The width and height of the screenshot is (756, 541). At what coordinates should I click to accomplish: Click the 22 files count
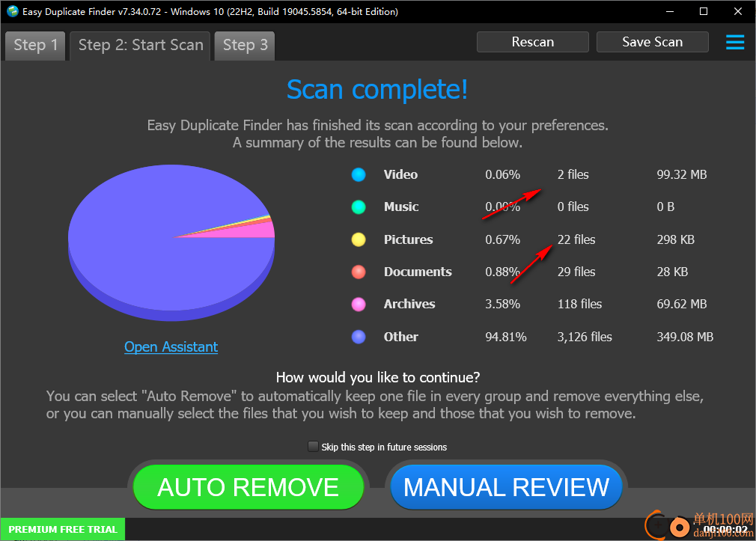coord(576,239)
